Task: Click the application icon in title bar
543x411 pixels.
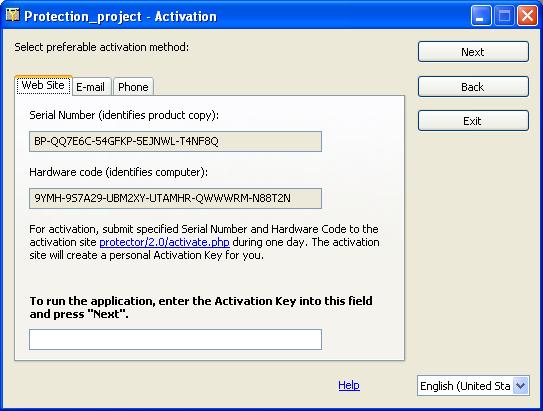Action: [x=12, y=15]
